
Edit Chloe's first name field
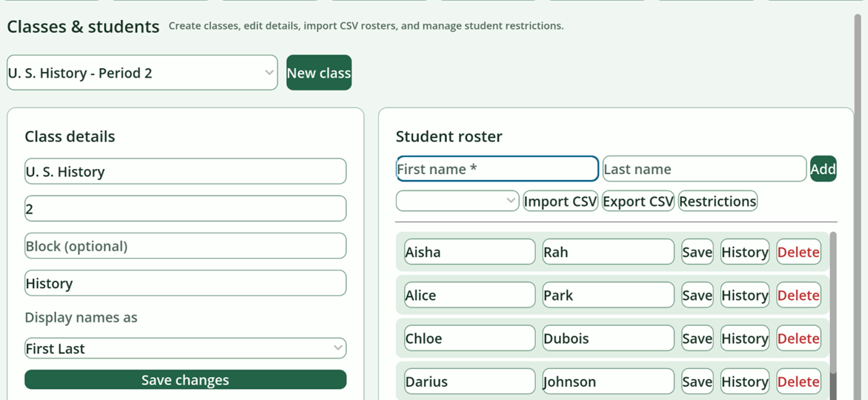pyautogui.click(x=469, y=338)
